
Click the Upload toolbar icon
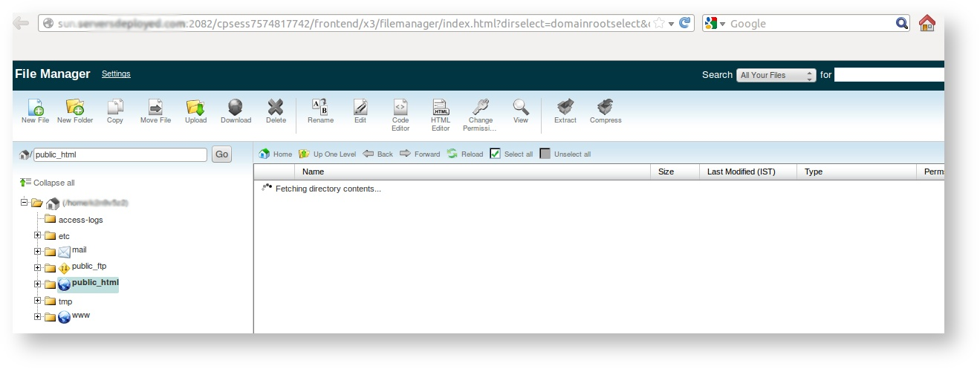(x=195, y=107)
